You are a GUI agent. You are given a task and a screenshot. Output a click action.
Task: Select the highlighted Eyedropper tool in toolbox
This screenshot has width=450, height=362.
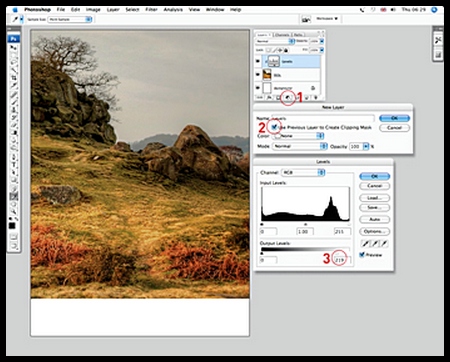(14, 196)
